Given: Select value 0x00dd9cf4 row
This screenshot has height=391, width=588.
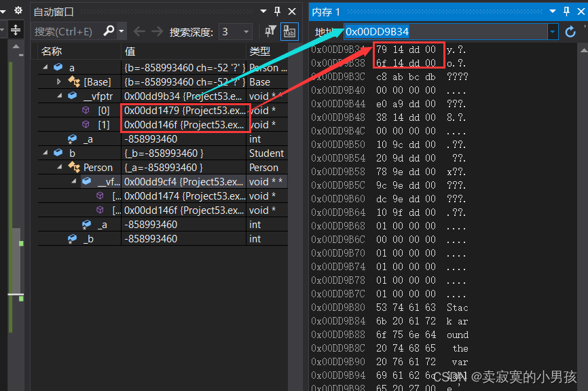Looking at the screenshot, I should (184, 182).
